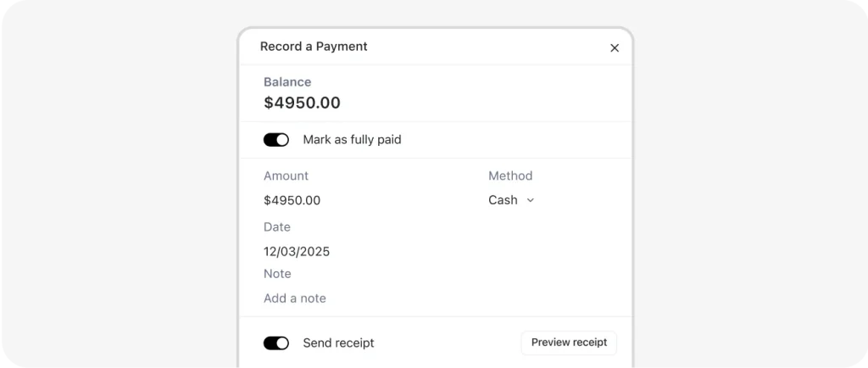Disable the Send receipt switch
This screenshot has height=368, width=868.
pos(276,343)
